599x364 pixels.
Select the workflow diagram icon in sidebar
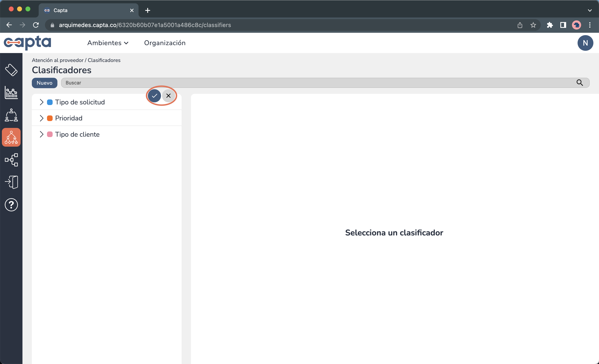coord(11,160)
